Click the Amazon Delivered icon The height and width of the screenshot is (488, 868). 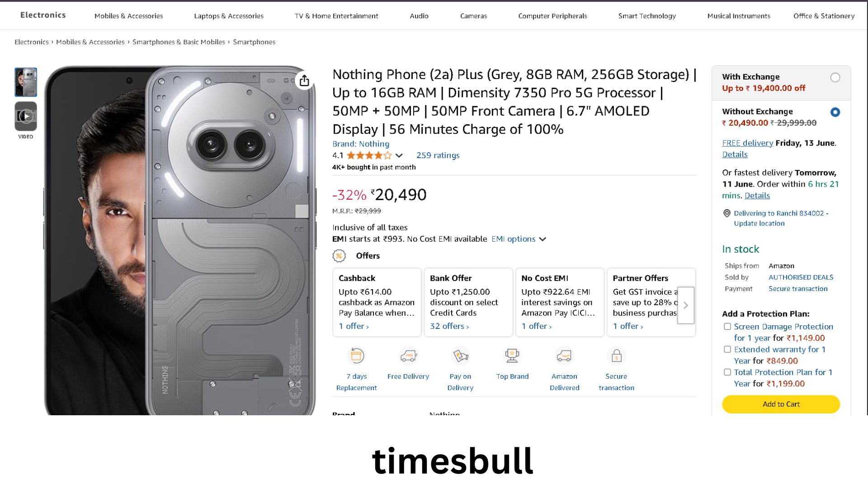[564, 356]
